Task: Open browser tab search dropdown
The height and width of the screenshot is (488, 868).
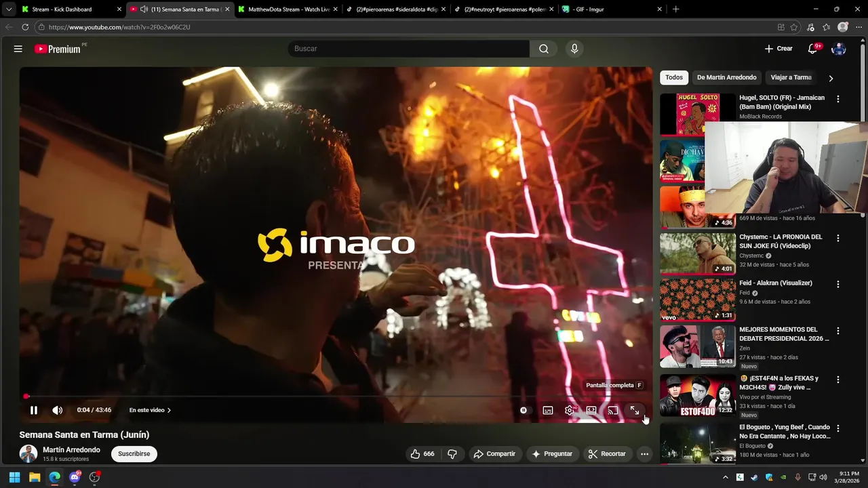Action: click(8, 9)
